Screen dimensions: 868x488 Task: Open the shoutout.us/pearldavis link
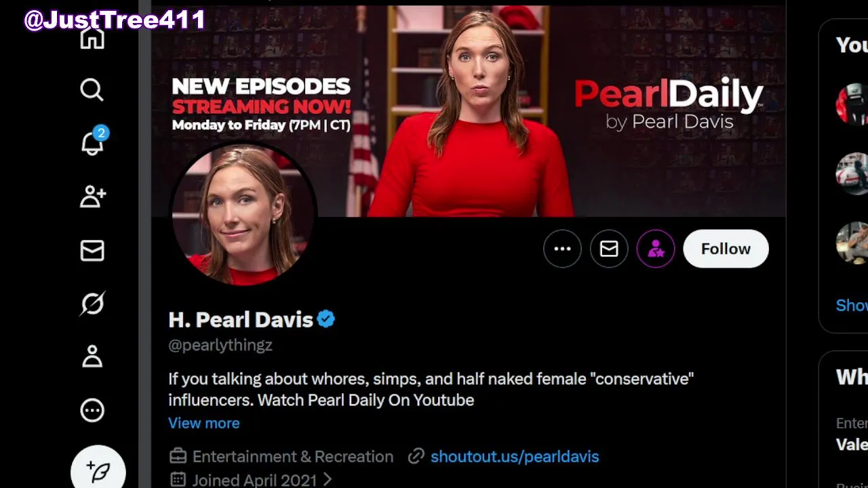(x=515, y=456)
